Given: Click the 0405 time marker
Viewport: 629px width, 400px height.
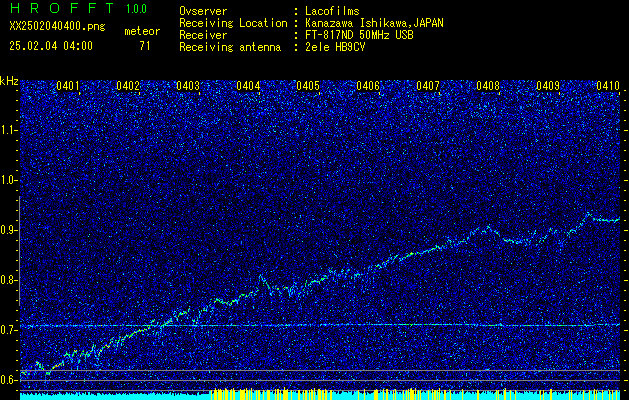Looking at the screenshot, I should pyautogui.click(x=308, y=85).
